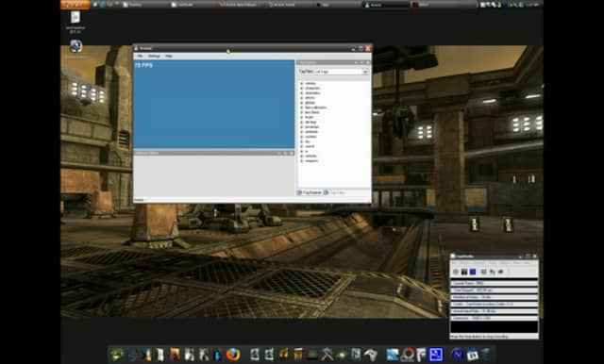Select the document file icon on desktop
The image size is (604, 364).
click(x=75, y=17)
